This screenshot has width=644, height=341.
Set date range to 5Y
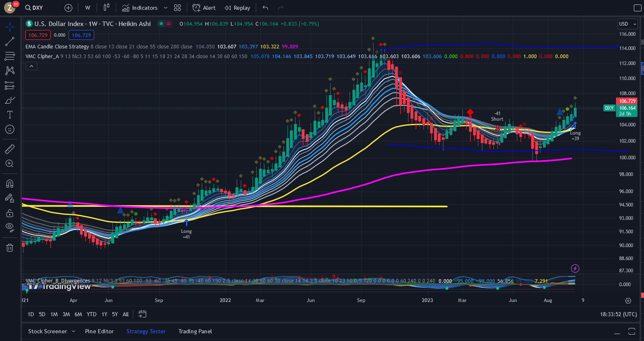115,314
